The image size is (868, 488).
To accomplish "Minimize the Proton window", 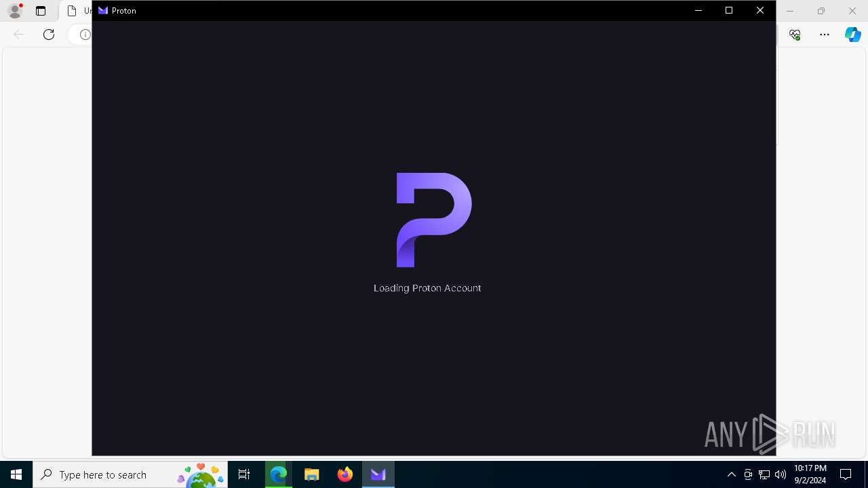I will [698, 10].
